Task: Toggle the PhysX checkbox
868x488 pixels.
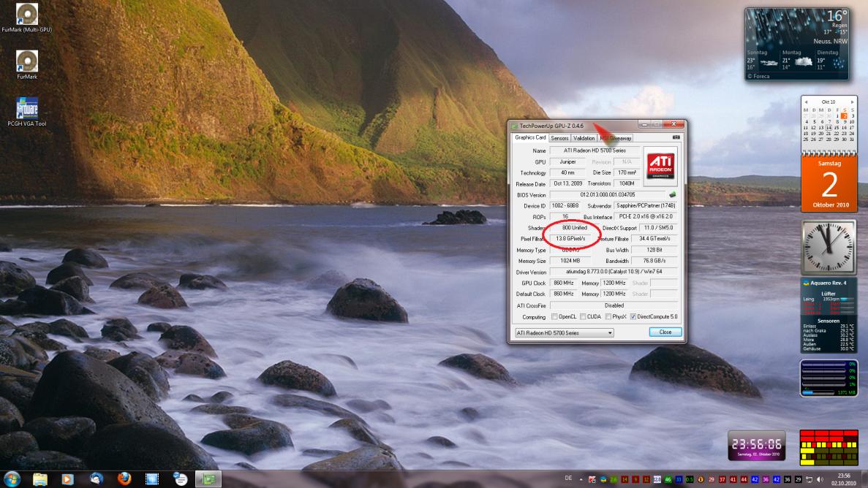Action: (x=608, y=317)
